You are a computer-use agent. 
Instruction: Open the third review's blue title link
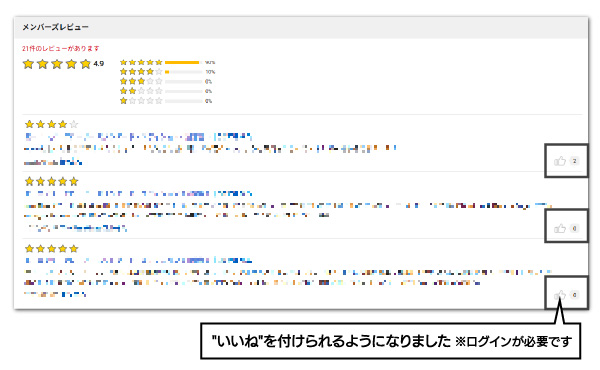(x=139, y=261)
